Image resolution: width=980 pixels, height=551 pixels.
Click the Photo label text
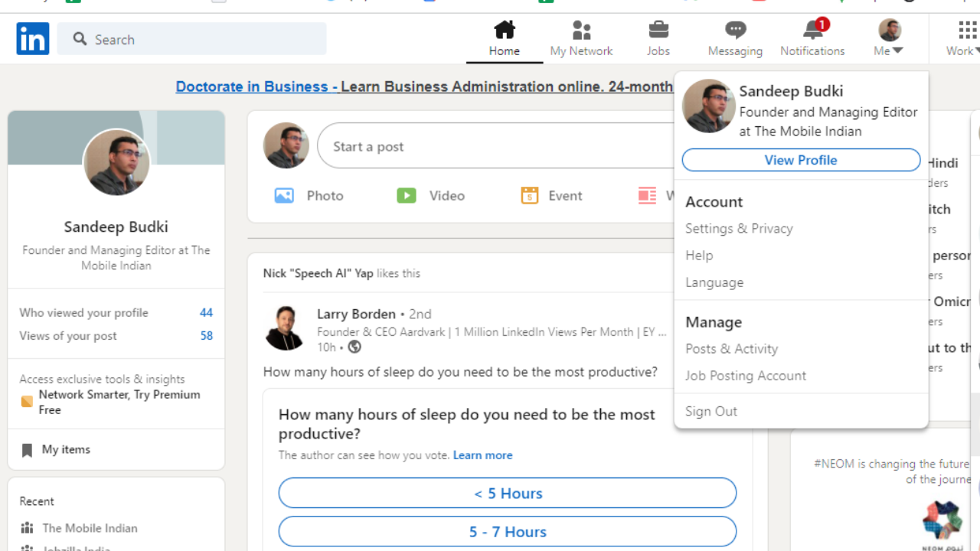[325, 196]
